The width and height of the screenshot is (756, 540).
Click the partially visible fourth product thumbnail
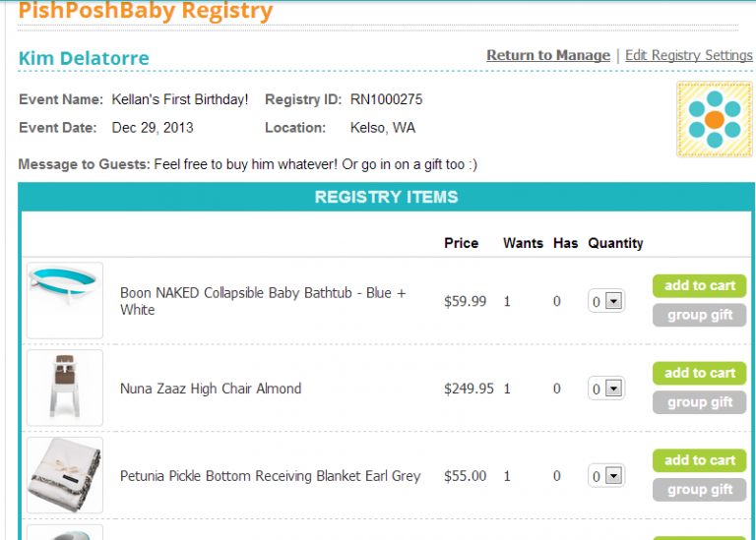coord(65,532)
